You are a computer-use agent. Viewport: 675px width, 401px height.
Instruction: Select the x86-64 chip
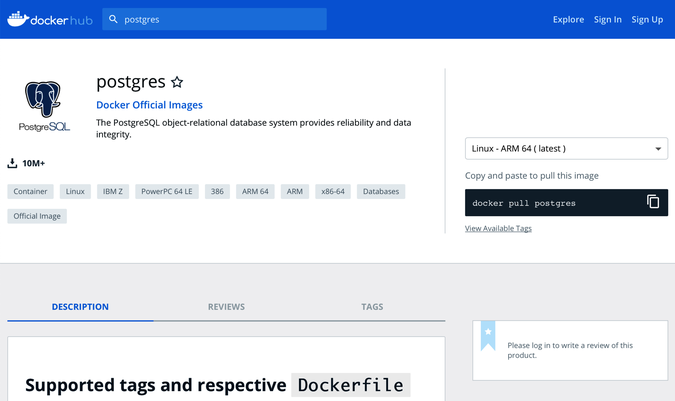pyautogui.click(x=333, y=191)
